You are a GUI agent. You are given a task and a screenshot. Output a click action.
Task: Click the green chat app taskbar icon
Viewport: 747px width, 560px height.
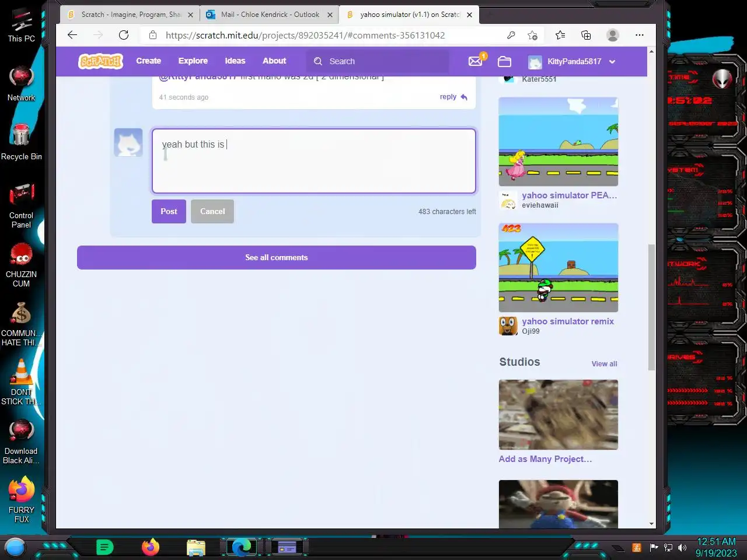[x=104, y=547]
